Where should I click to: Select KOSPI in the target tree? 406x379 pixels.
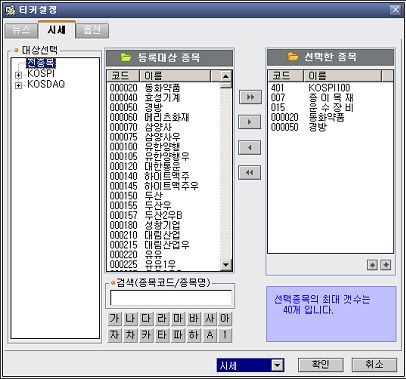pos(41,73)
